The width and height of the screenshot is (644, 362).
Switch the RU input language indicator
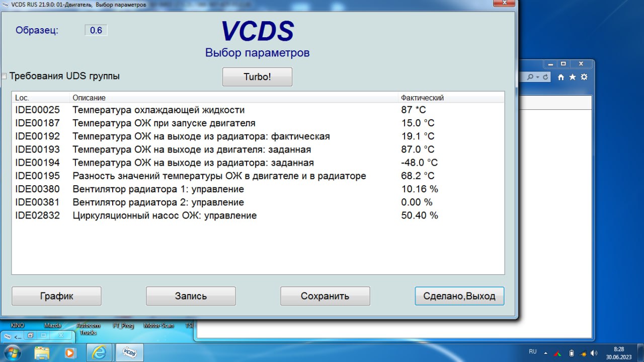coord(533,351)
